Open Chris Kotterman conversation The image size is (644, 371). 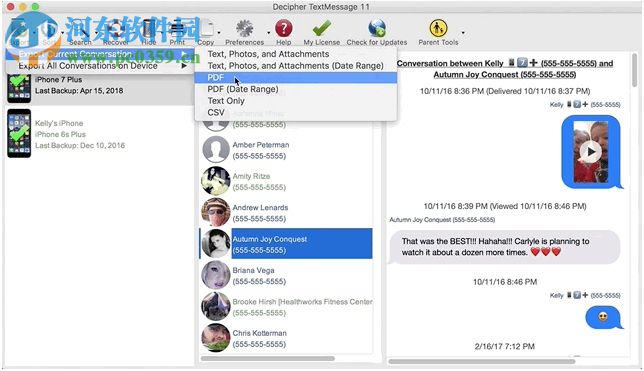pos(286,338)
